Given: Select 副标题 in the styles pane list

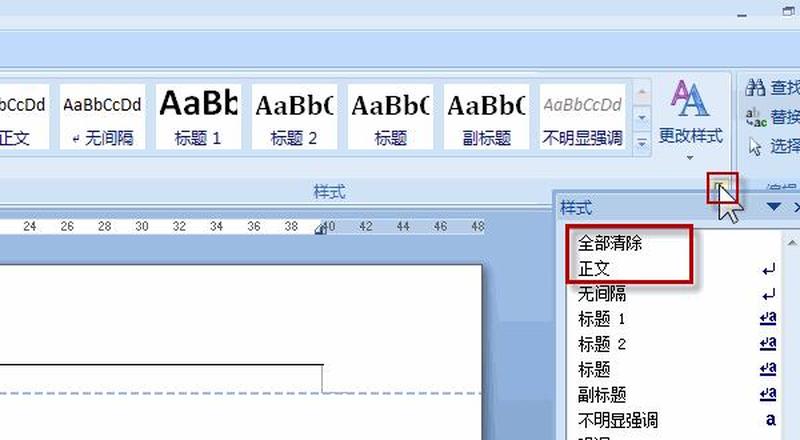Looking at the screenshot, I should click(x=602, y=395).
